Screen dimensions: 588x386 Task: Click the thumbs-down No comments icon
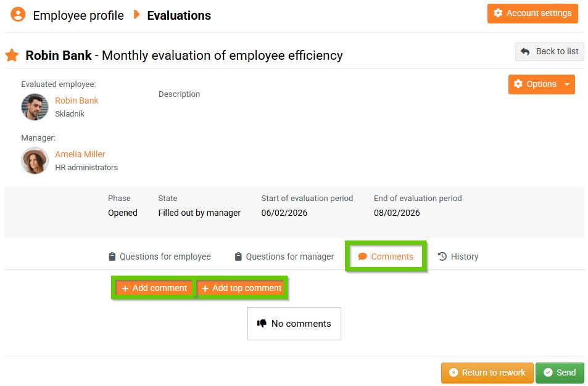[262, 323]
